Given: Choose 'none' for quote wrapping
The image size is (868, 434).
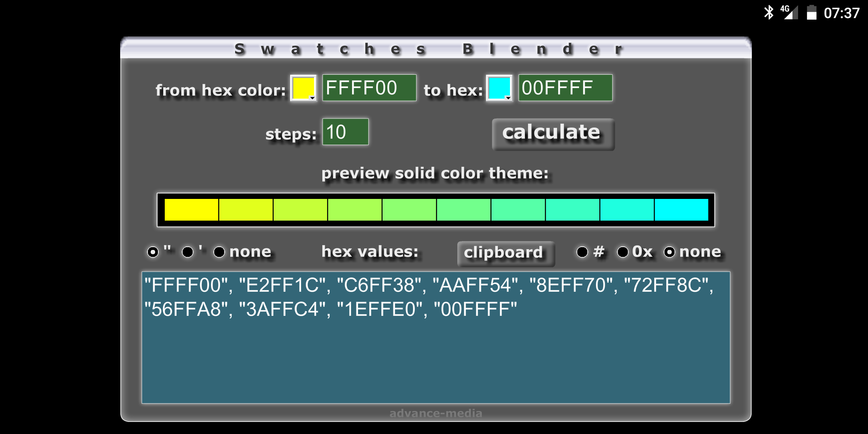Looking at the screenshot, I should 219,252.
